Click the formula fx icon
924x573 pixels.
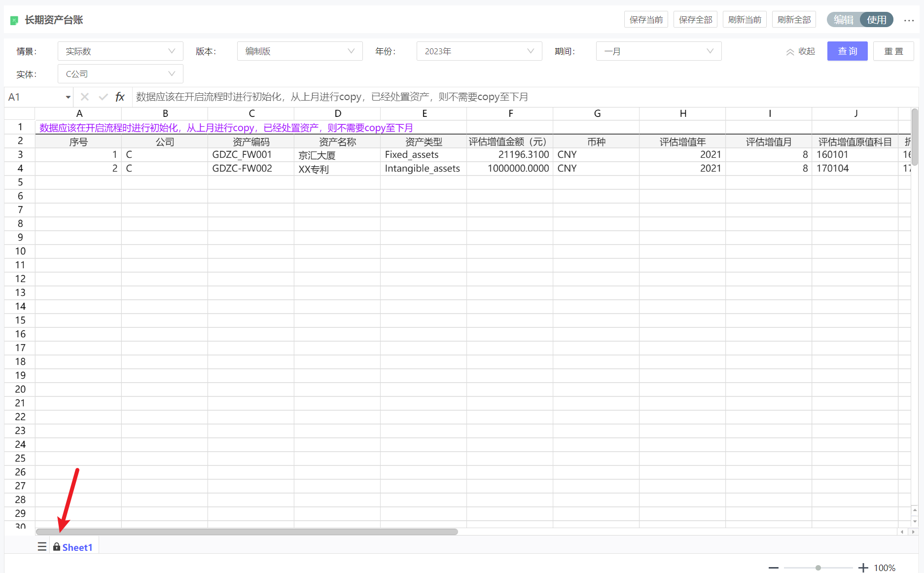coord(120,97)
